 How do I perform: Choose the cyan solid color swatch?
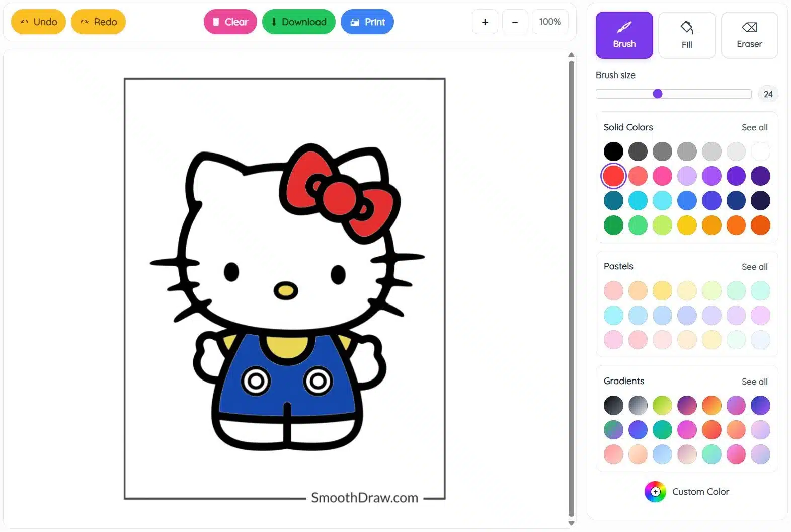638,200
